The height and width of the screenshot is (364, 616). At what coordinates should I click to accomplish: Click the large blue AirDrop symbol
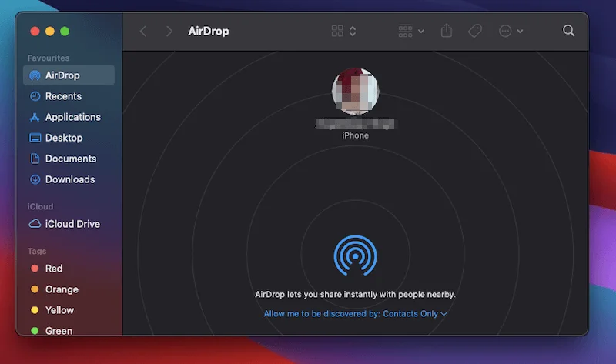(355, 255)
